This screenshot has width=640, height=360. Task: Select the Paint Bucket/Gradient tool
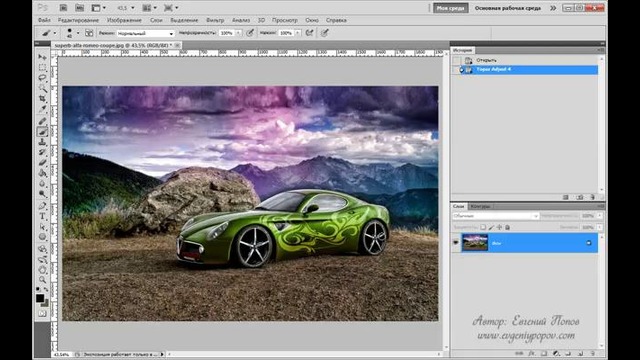point(42,173)
